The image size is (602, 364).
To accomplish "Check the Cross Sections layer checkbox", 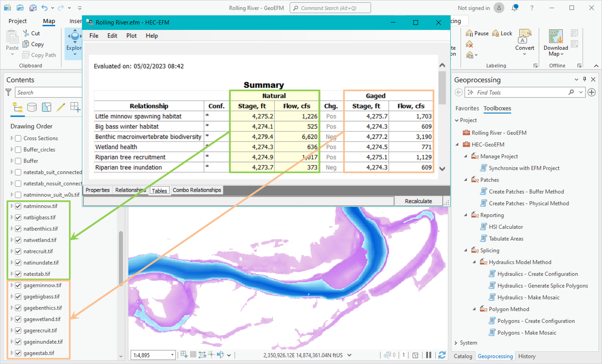I will 18,138.
